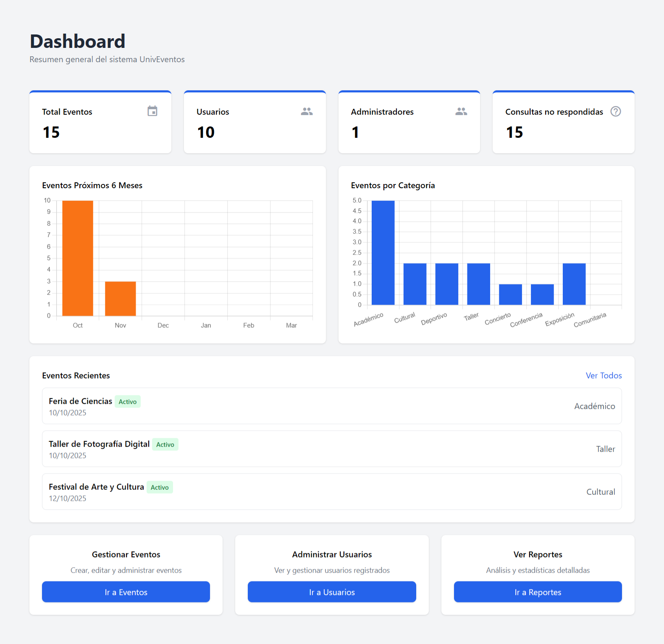Select the Festival de Arte y Cultura row
The image size is (664, 644).
(x=332, y=492)
